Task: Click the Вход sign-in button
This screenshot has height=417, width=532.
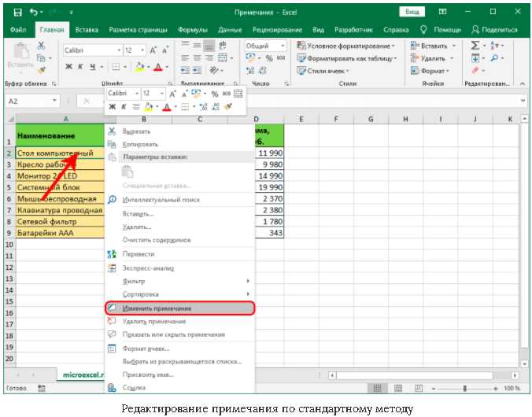Action: [x=412, y=12]
